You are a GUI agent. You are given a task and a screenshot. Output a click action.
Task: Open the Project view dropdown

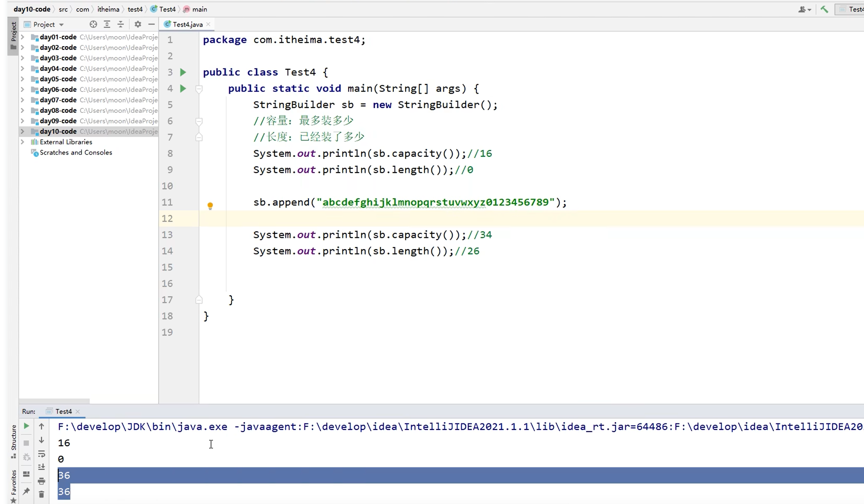pyautogui.click(x=61, y=25)
